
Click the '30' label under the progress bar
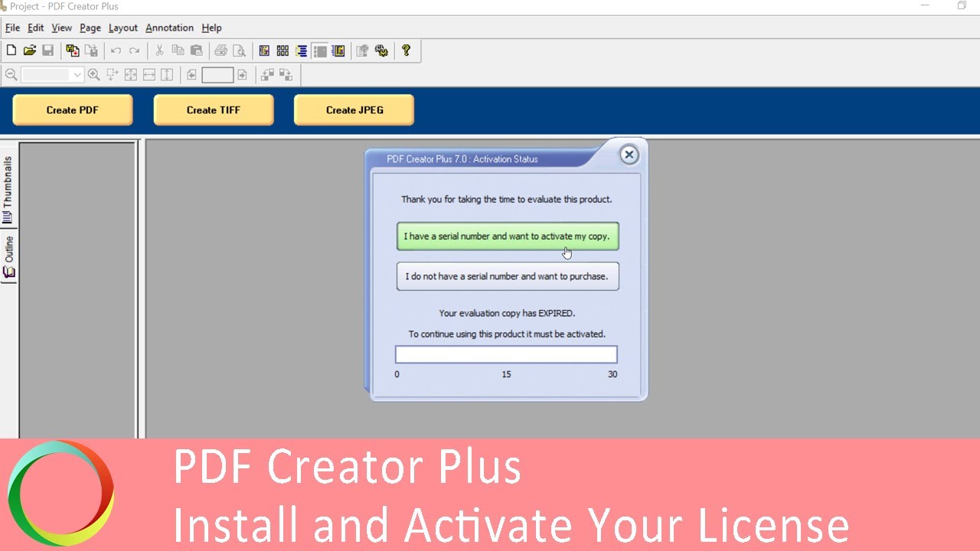pyautogui.click(x=612, y=374)
